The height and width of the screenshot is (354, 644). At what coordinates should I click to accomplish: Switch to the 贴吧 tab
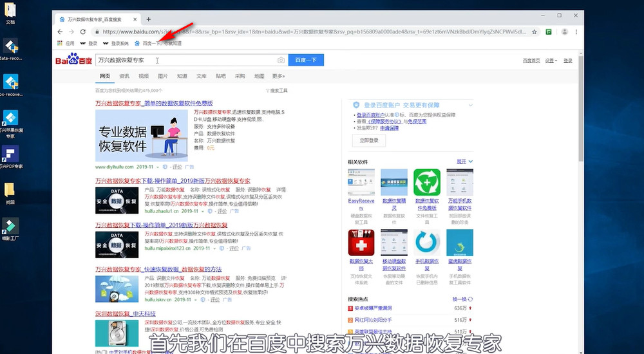point(220,76)
